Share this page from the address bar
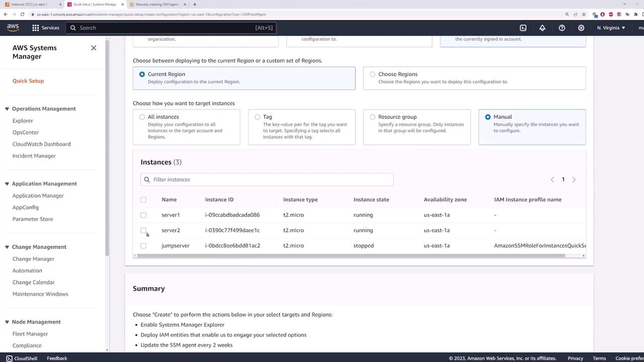The height and width of the screenshot is (362, 644). (x=575, y=14)
